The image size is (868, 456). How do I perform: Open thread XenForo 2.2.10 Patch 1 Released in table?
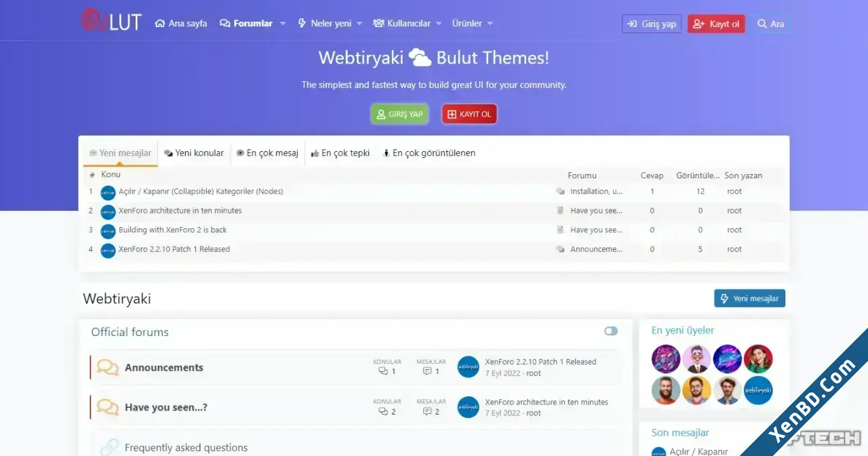tap(174, 249)
